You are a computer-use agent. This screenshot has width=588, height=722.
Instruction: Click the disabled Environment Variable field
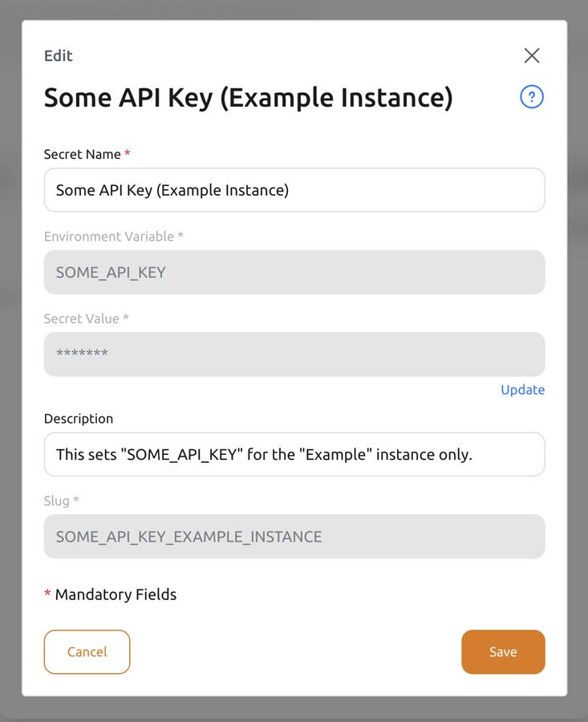(294, 272)
